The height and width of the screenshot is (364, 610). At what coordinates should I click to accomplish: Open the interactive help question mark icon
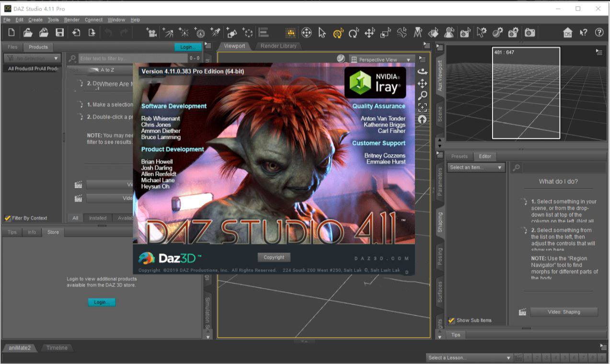pos(583,33)
